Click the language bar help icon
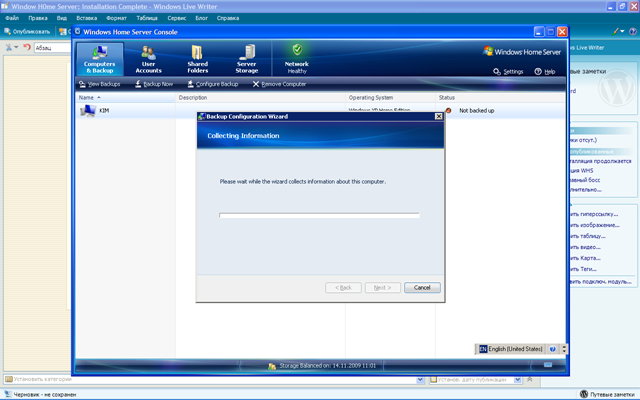 pyautogui.click(x=552, y=349)
